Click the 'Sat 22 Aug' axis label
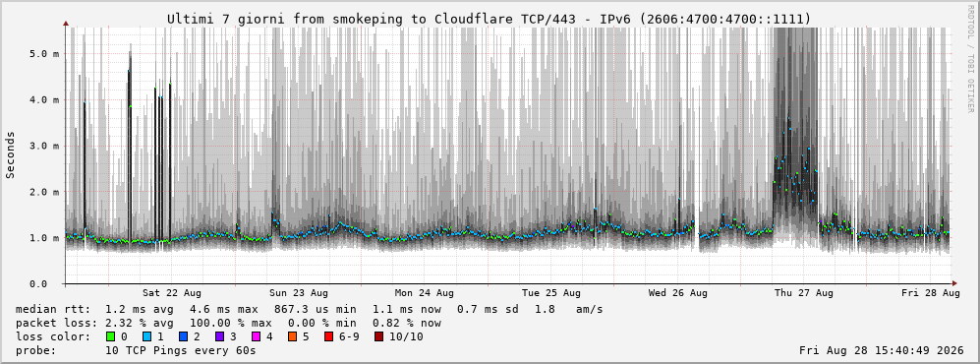The image size is (980, 364). (171, 293)
